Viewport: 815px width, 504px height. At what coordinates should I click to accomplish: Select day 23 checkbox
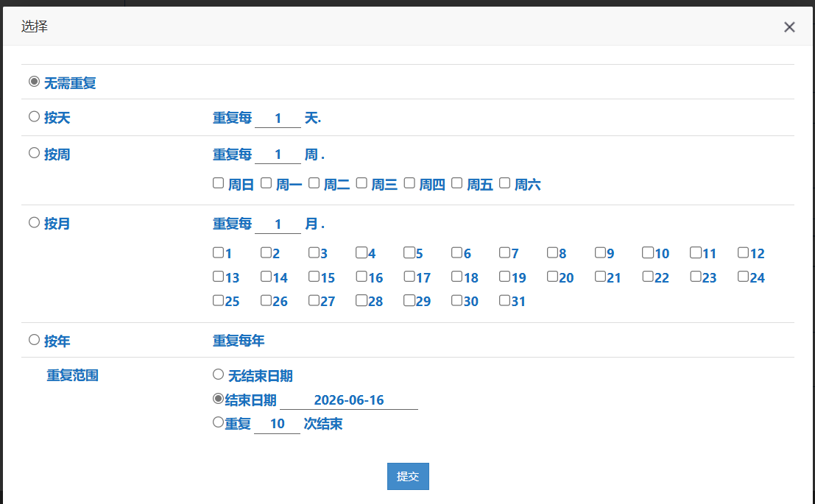coord(696,277)
